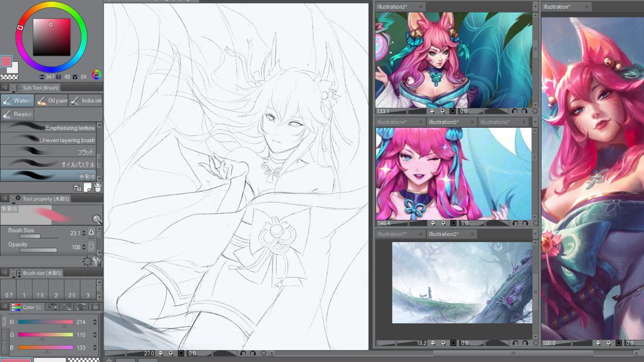
Task: Open tab list dropdown above Illustration3
Action: (535, 6)
